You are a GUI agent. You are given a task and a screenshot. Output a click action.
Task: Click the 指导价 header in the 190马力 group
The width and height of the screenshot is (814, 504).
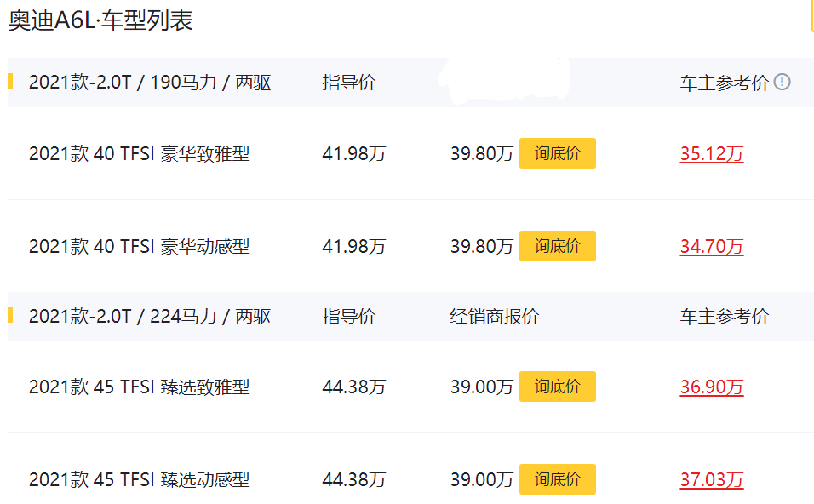pyautogui.click(x=349, y=83)
